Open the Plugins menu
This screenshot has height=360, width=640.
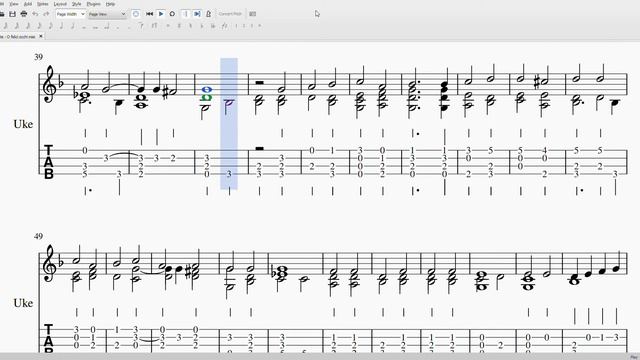[93, 4]
